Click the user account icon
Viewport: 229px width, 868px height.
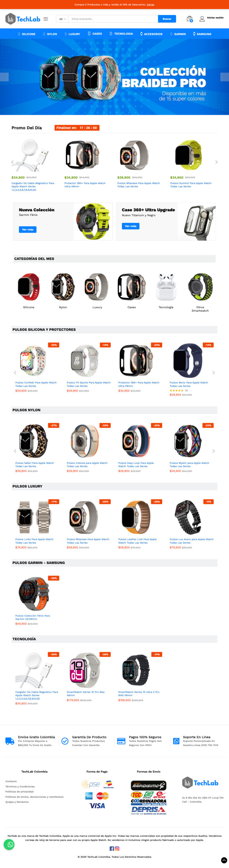click(x=202, y=19)
